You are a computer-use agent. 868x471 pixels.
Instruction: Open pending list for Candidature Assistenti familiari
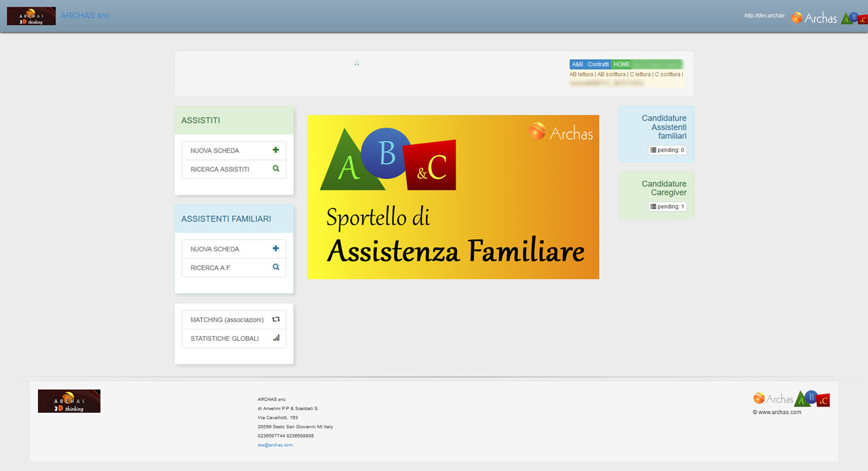pos(667,150)
